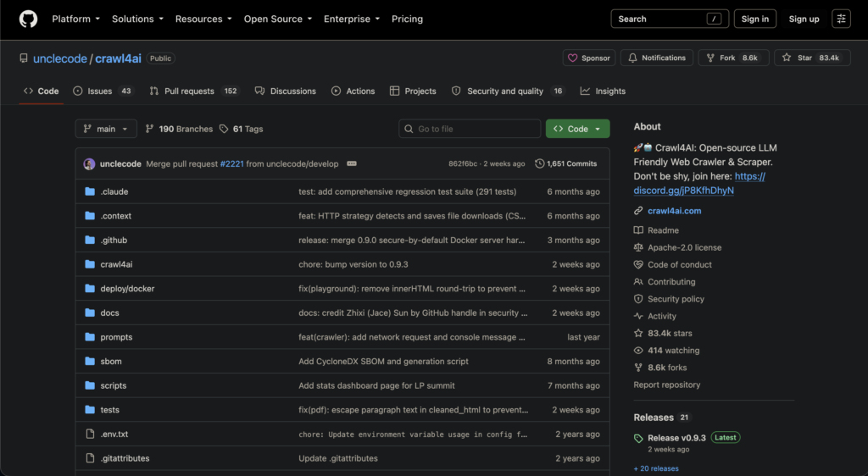Image resolution: width=868 pixels, height=476 pixels.
Task: Open commit hash 862f6bc
Action: [462, 163]
